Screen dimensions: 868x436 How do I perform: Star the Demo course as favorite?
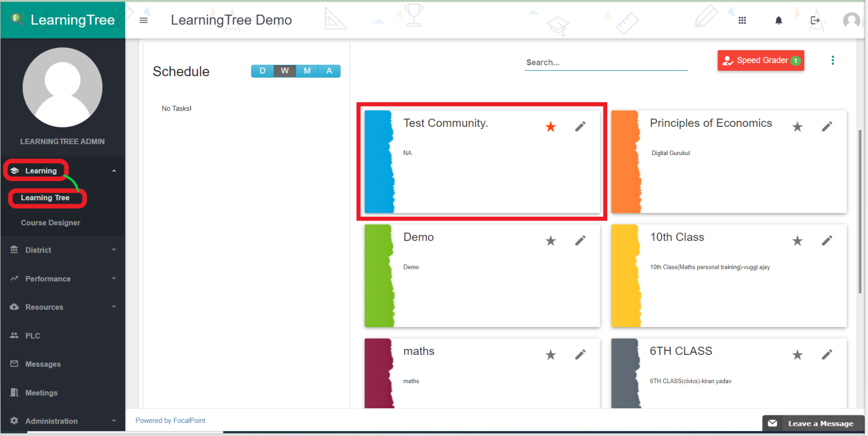click(551, 241)
